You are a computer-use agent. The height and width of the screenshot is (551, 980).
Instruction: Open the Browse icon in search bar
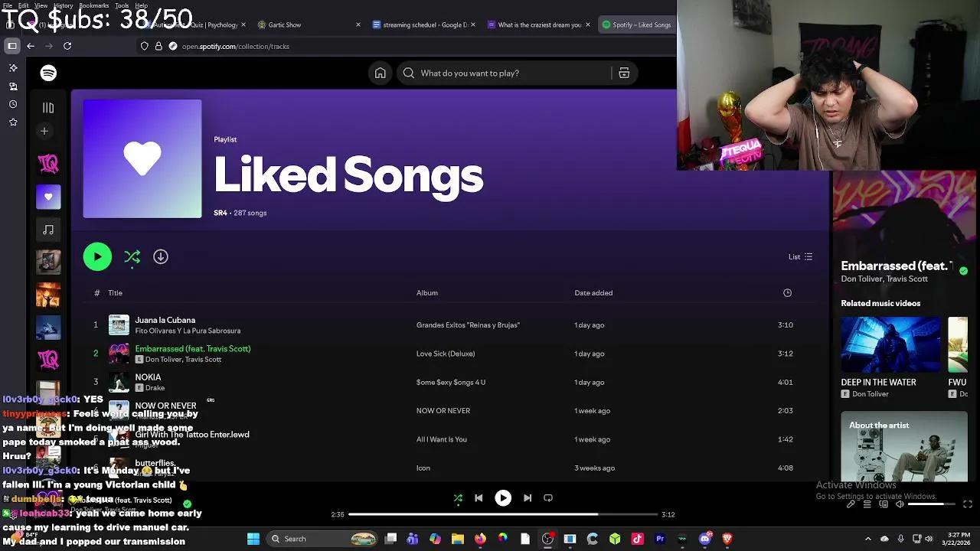coord(624,73)
